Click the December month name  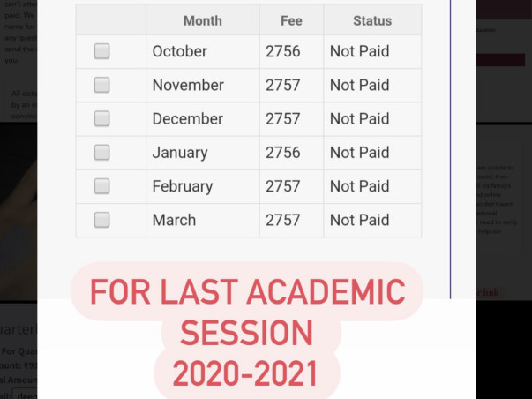pos(188,119)
